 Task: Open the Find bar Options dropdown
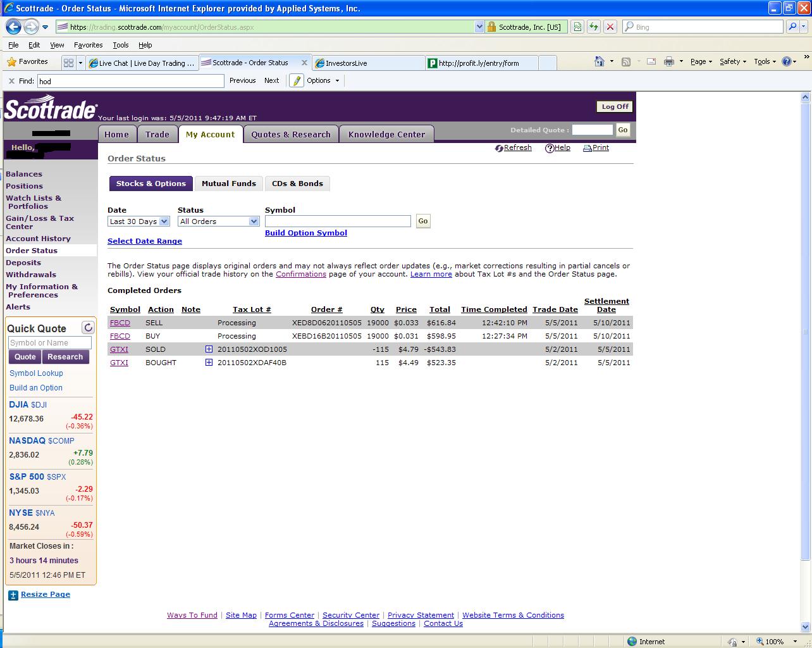click(323, 80)
